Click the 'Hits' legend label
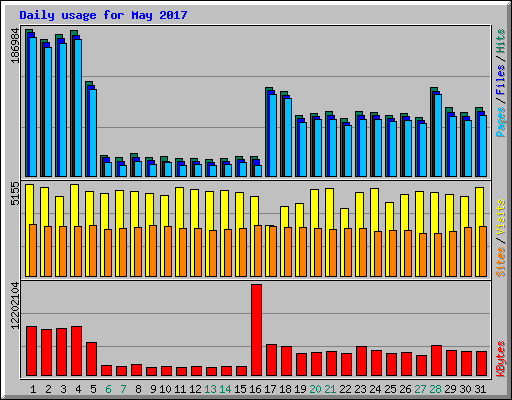 tap(500, 41)
